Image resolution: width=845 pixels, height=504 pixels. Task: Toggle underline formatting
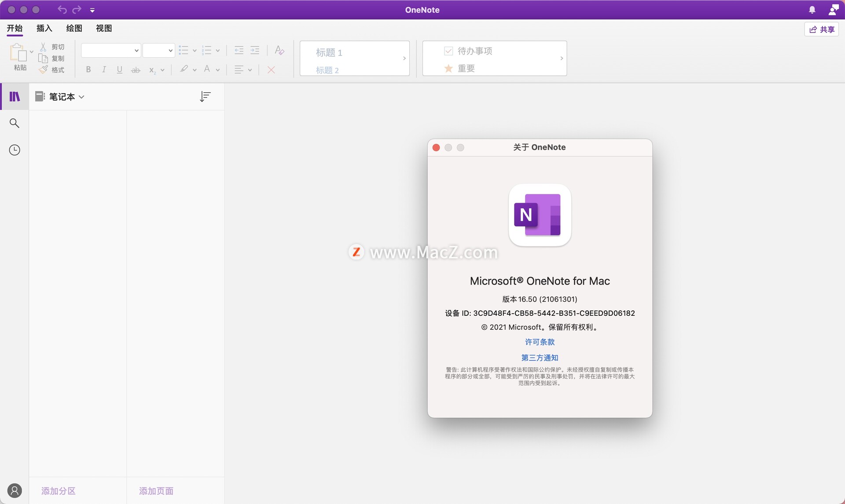pos(119,69)
